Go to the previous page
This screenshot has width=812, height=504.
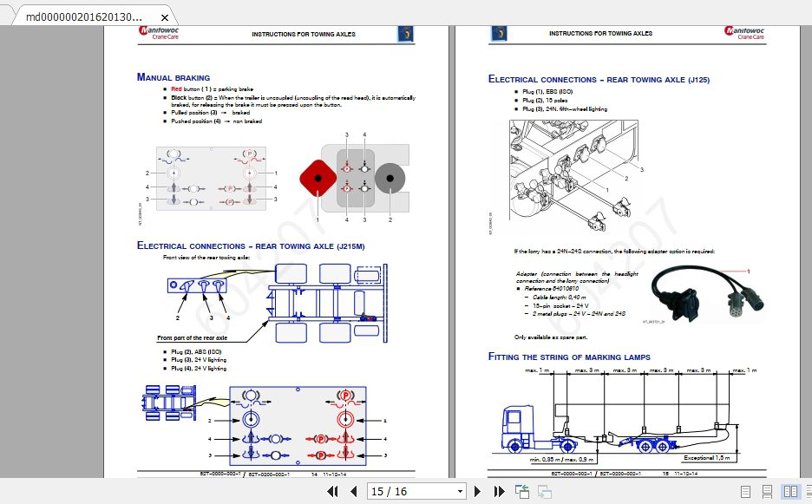(x=354, y=491)
